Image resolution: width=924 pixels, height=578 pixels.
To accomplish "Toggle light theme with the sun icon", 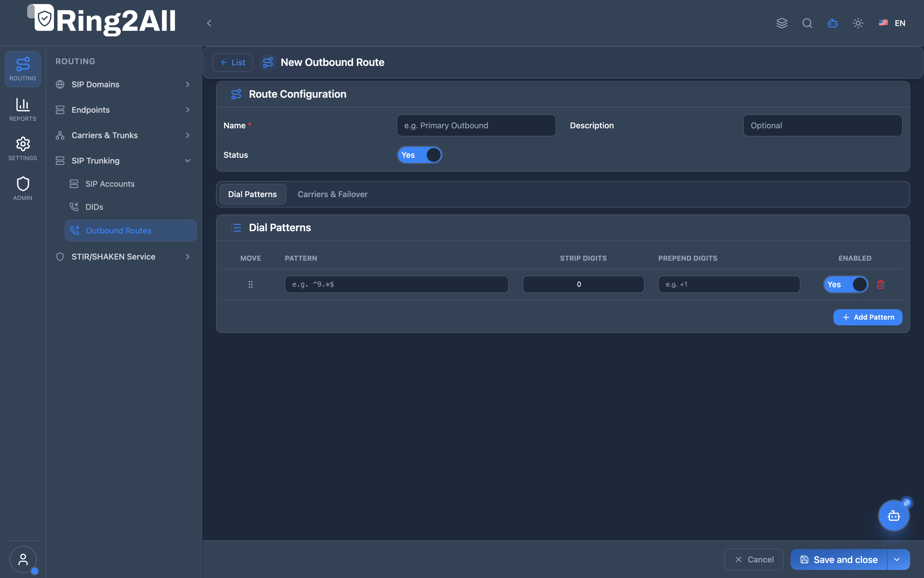I will (858, 23).
